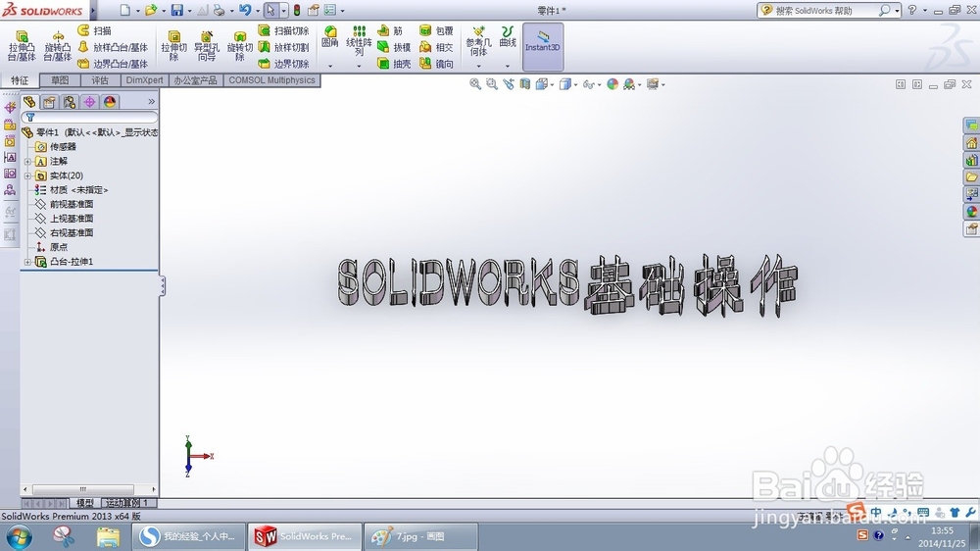Save the document with the floppy icon
This screenshot has width=980, height=551.
(176, 10)
